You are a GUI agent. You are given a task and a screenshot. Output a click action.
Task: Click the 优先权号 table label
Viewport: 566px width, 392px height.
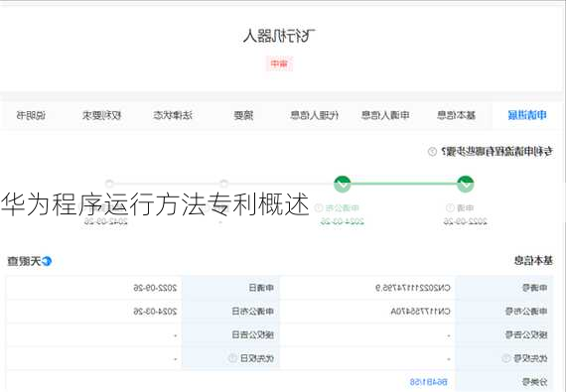530,358
